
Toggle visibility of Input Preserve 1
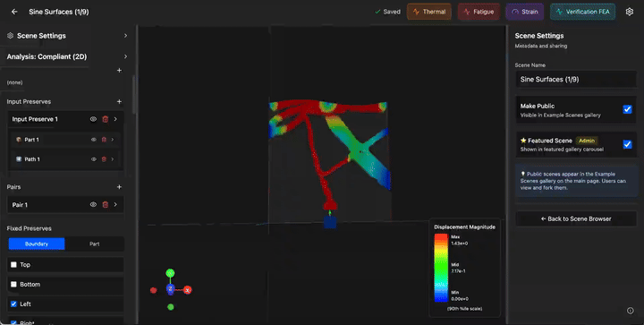[93, 119]
